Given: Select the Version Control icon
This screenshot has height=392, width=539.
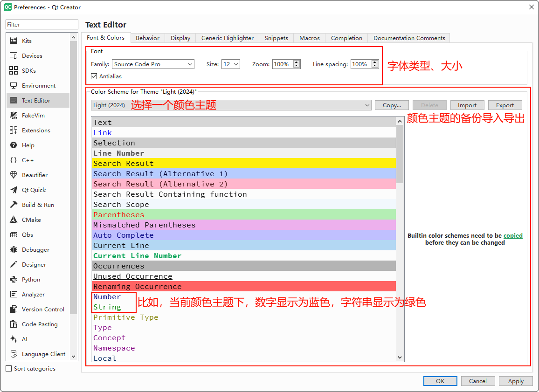Looking at the screenshot, I should tap(14, 309).
